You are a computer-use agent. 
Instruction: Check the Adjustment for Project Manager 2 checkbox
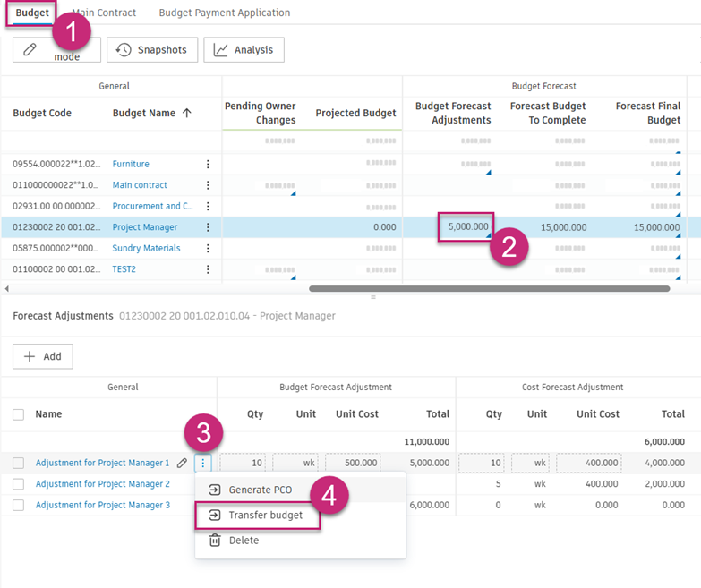18,484
